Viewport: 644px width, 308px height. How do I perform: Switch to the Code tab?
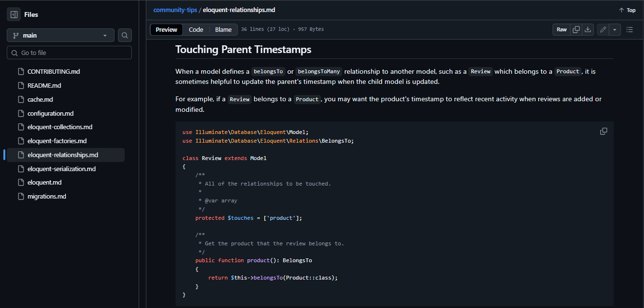(x=196, y=29)
